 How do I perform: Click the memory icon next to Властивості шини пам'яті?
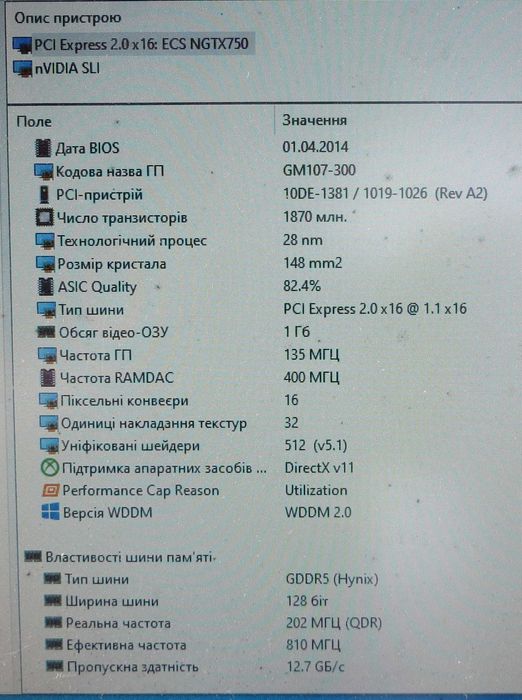[33, 556]
